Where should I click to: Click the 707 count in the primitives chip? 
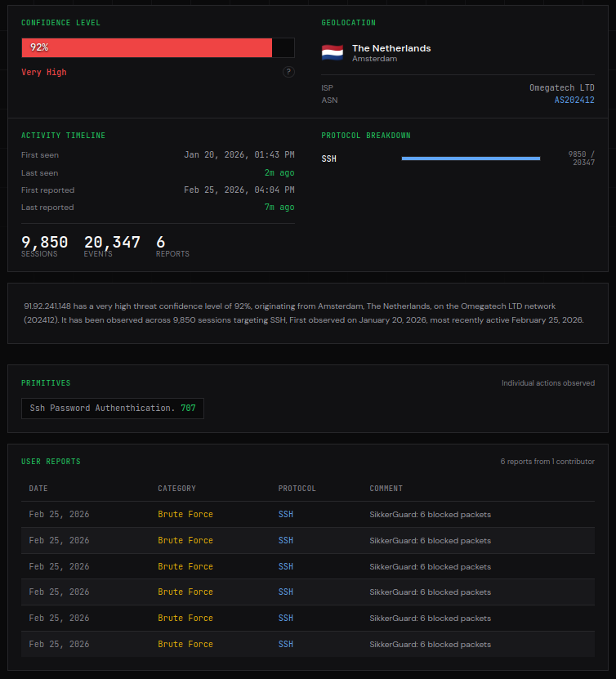point(188,408)
